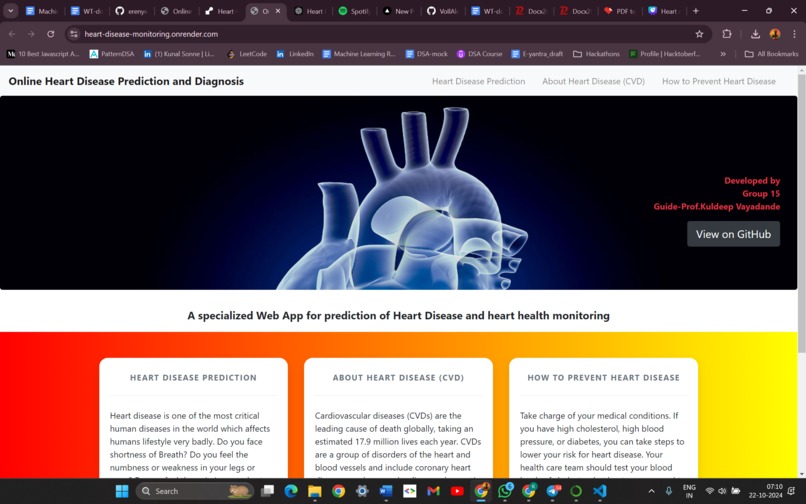Switch to the first Machi docs tab
This screenshot has height=504, width=806.
(x=42, y=11)
